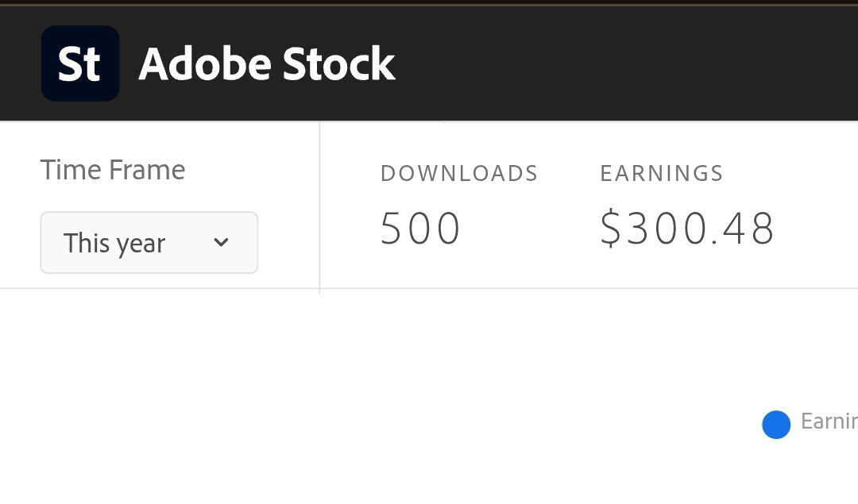This screenshot has width=858, height=504.
Task: Click the horizontal line under the stats row
Action: pyautogui.click(x=556, y=288)
